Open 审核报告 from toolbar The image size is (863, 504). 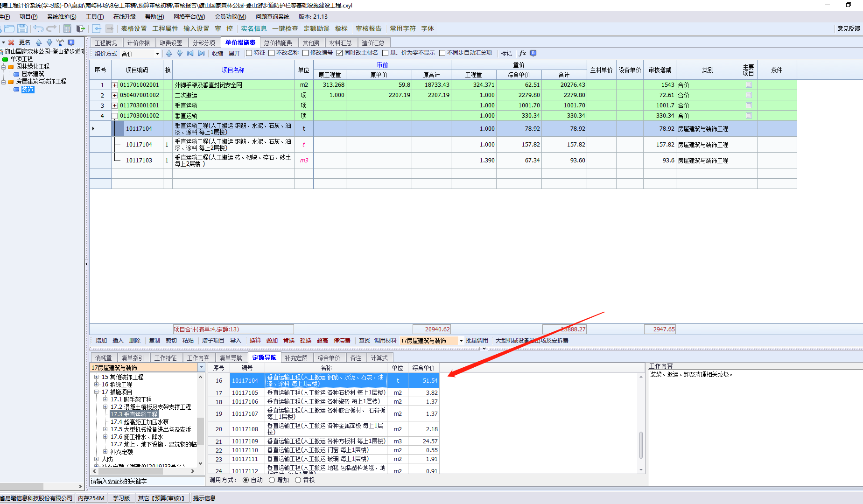[x=369, y=29]
